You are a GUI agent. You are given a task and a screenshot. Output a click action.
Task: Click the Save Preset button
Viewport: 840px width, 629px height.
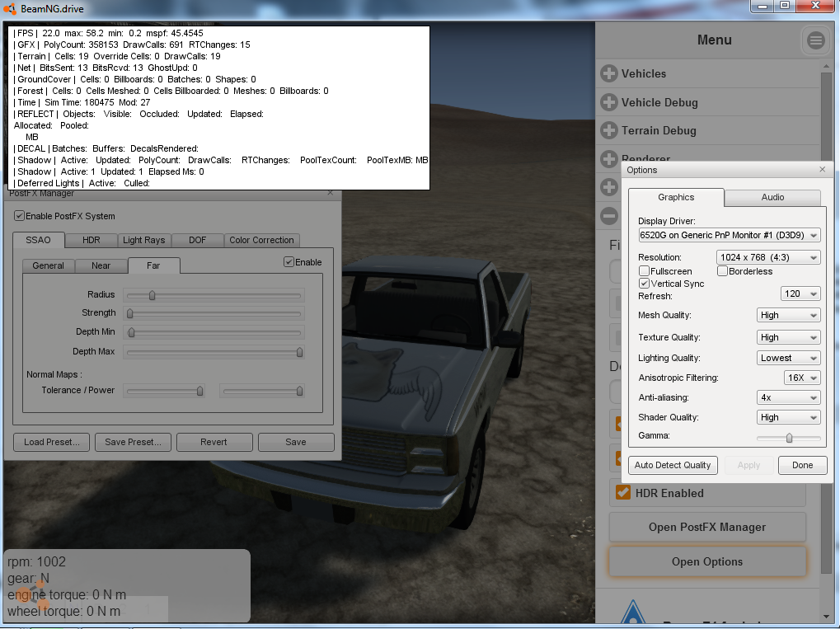pos(133,442)
